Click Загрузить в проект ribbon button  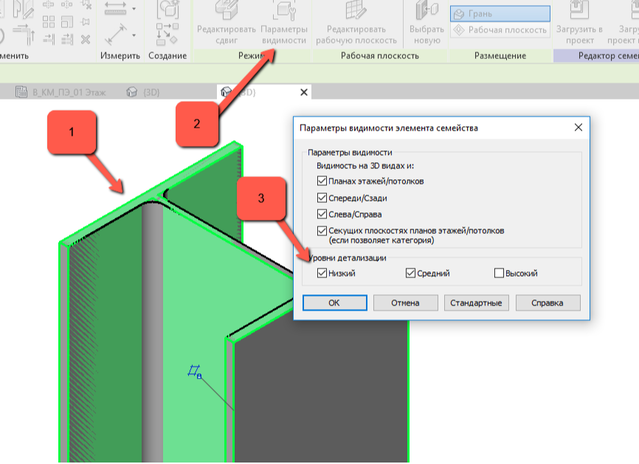[580, 23]
